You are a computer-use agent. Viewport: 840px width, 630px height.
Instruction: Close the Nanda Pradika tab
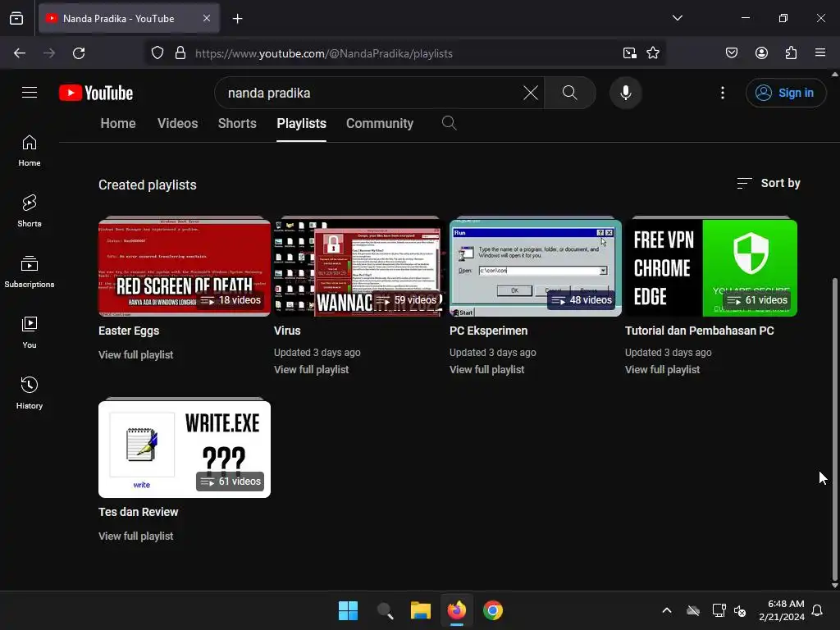click(206, 18)
